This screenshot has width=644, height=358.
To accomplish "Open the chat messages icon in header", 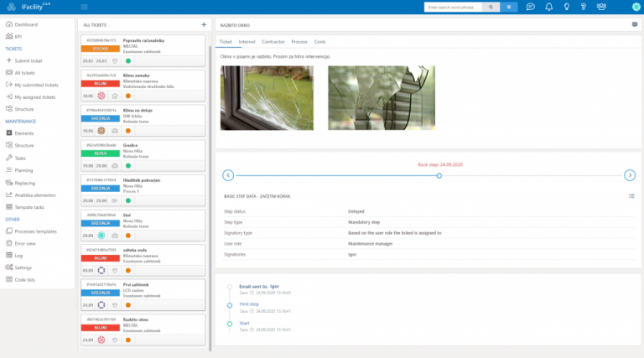I will [x=530, y=7].
